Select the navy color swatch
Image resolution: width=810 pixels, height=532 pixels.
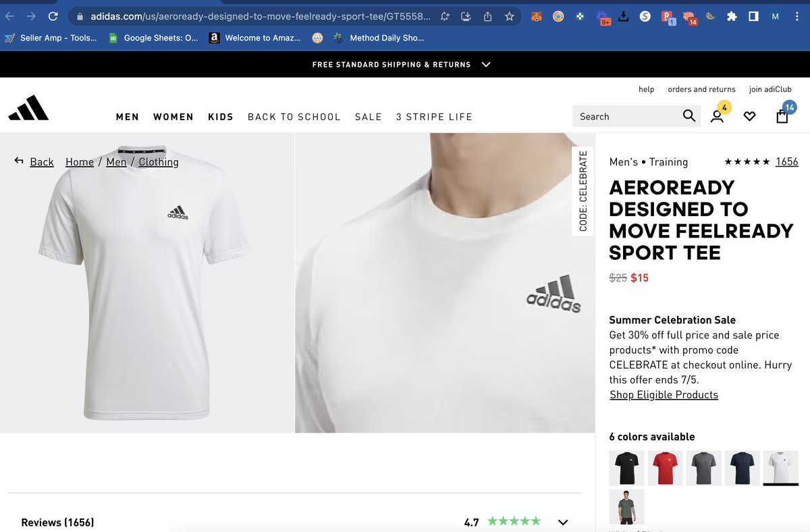(x=742, y=468)
